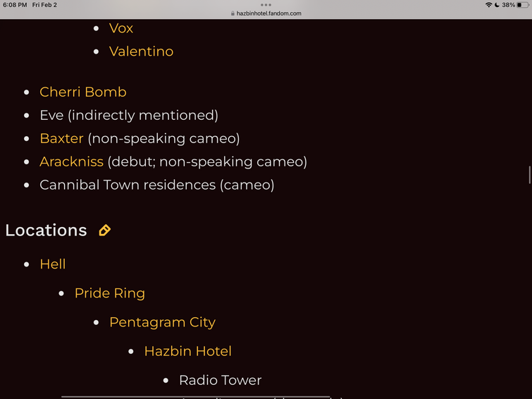532x399 pixels.
Task: Open the Valentino character page
Action: point(141,51)
